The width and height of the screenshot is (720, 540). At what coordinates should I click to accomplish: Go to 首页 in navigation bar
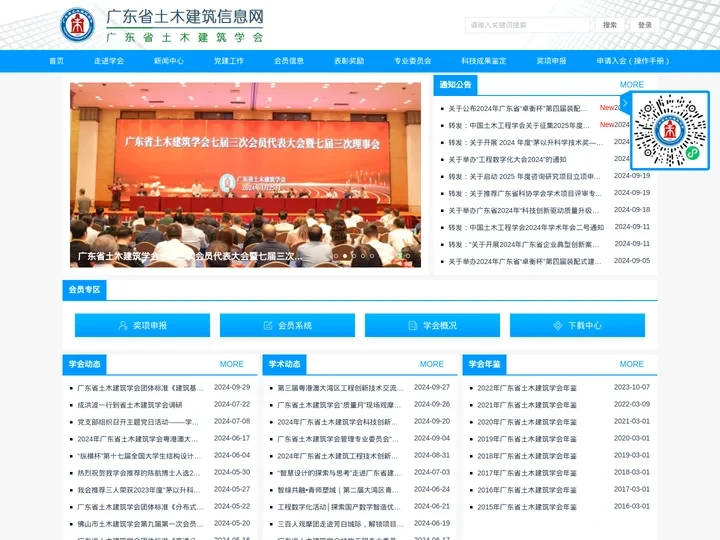pyautogui.click(x=56, y=61)
